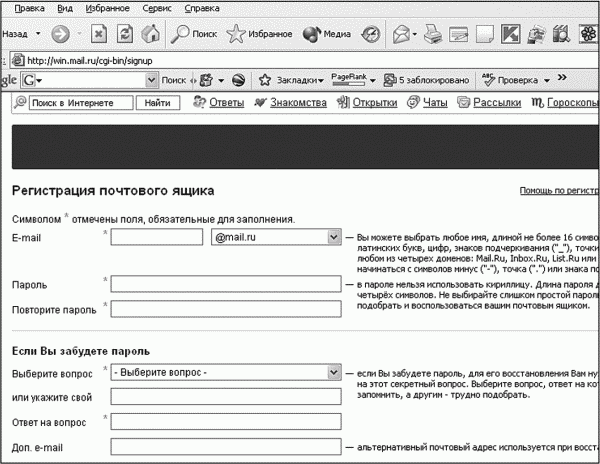
Task: Click the Forward arrow button
Action: [x=60, y=34]
